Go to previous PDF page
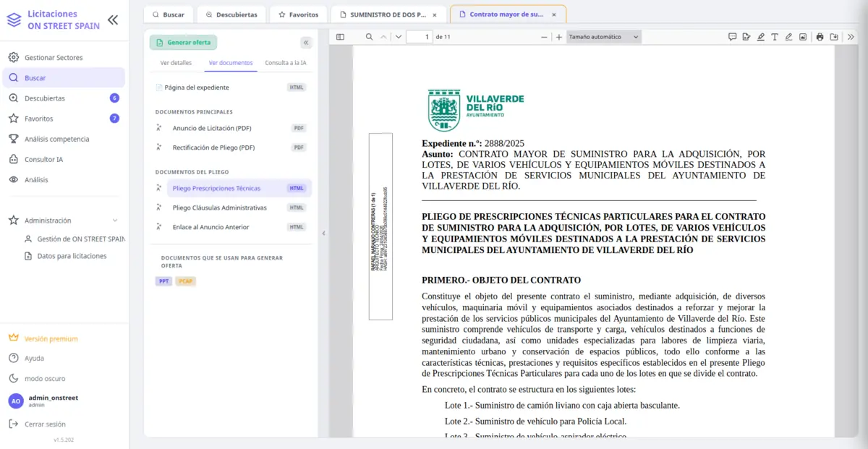868x449 pixels. coord(383,37)
